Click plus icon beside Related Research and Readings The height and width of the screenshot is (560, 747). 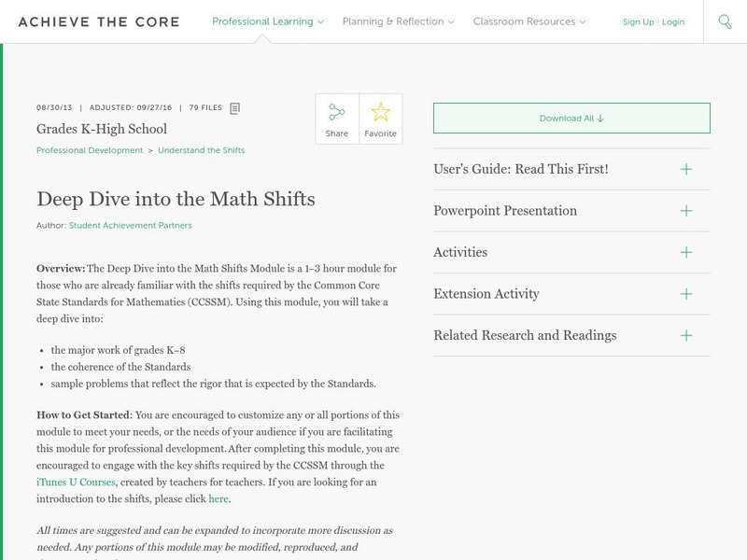686,335
